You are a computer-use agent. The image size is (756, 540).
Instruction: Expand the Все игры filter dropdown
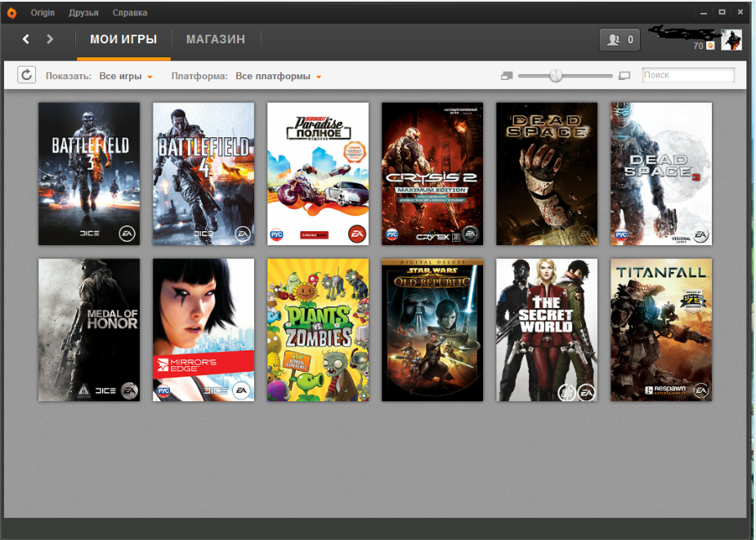pyautogui.click(x=126, y=76)
